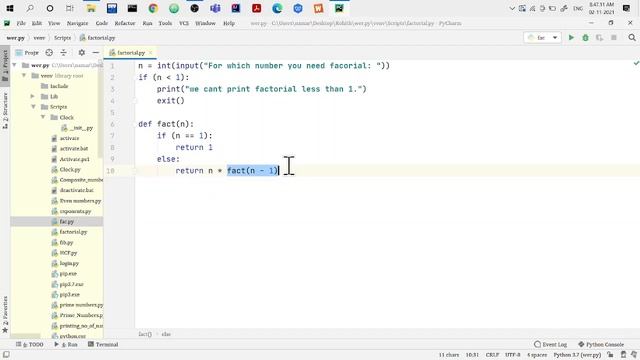Viewport: 640px width, 360px height.
Task: Open the run configuration dropdown 'fac'
Action: (x=542, y=38)
